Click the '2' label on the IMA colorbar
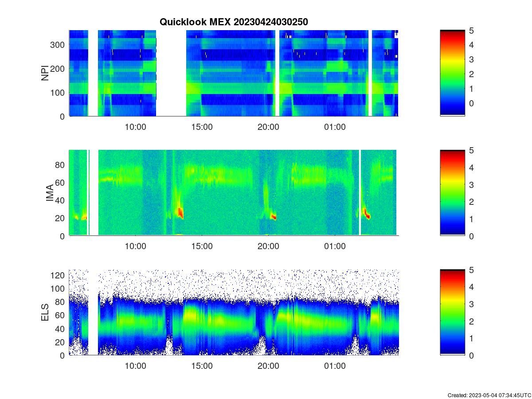 point(471,202)
